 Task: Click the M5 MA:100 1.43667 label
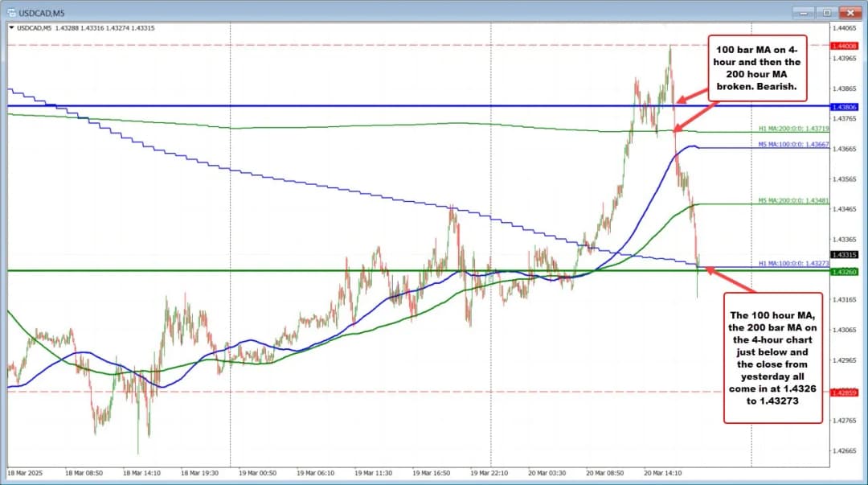point(792,145)
